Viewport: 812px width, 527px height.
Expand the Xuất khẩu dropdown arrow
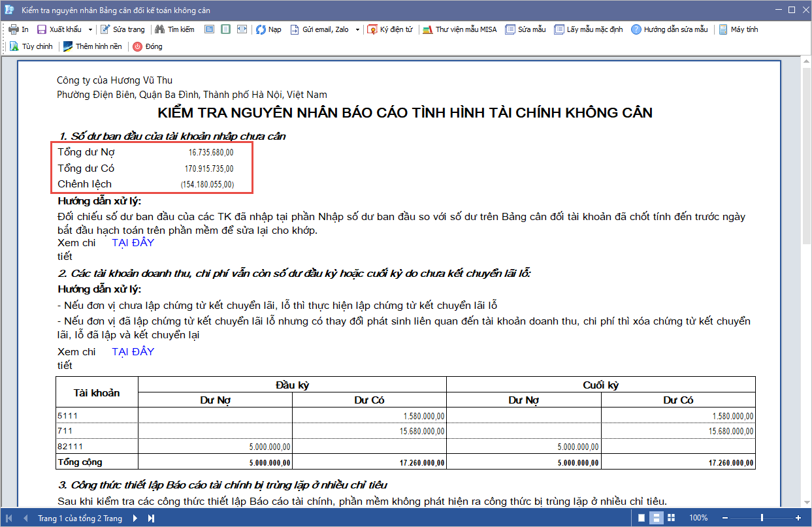pos(90,29)
